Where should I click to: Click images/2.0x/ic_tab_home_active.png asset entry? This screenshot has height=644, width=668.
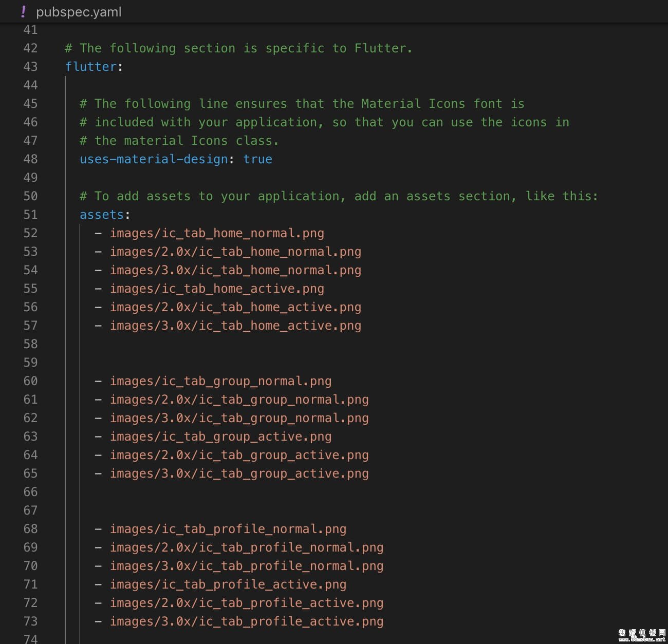click(x=235, y=307)
